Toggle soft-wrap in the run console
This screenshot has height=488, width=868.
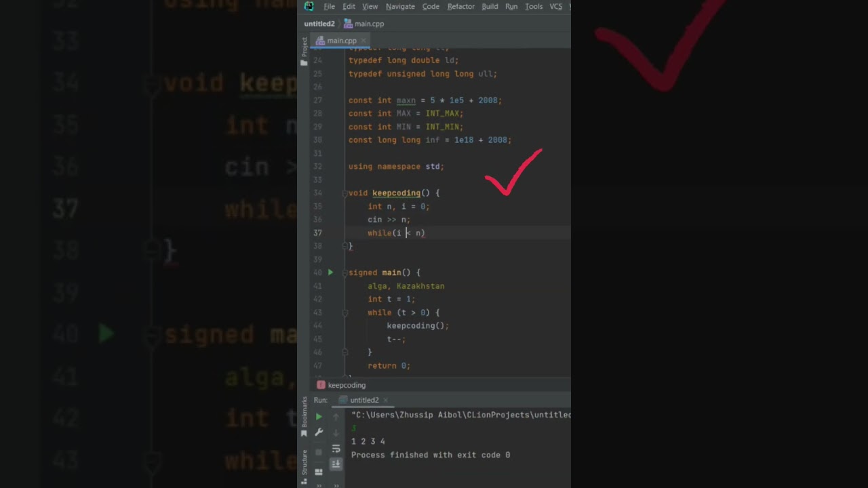pyautogui.click(x=336, y=449)
